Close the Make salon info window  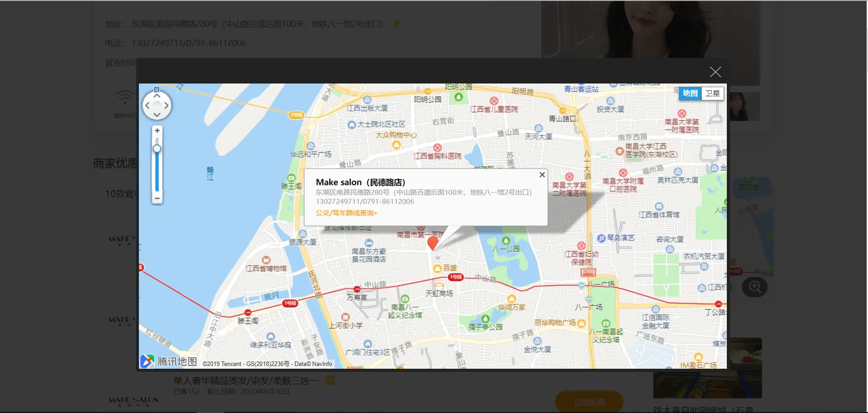(x=542, y=174)
